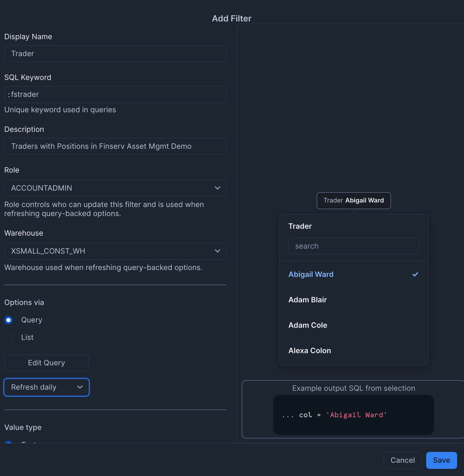Select Abigail Ward in the list
Viewport: 464px width, 476px height.
[x=311, y=274]
